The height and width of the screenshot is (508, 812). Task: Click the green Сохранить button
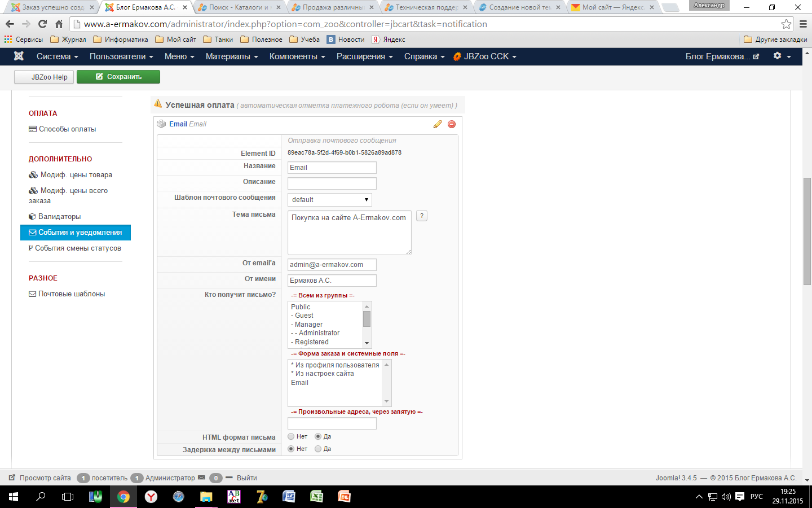tap(118, 77)
